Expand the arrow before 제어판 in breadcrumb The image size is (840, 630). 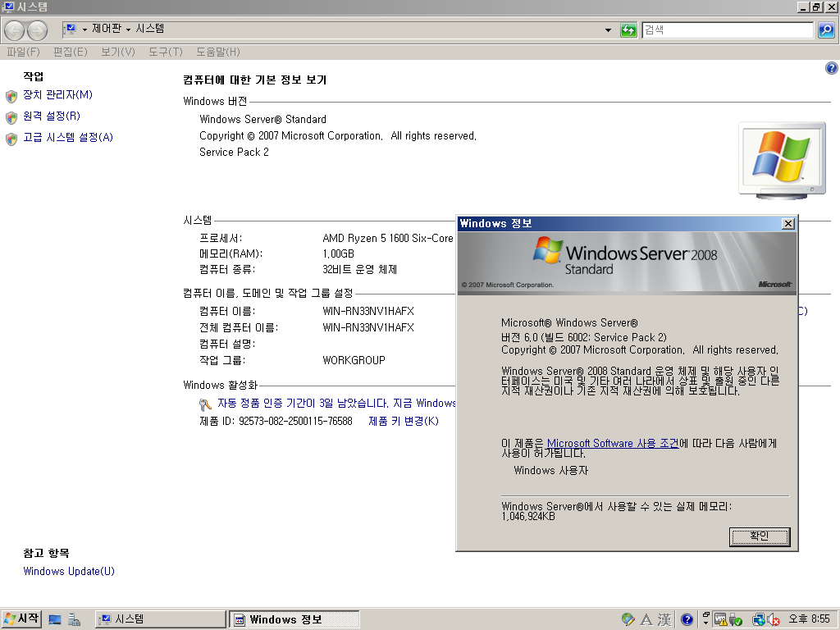(84, 30)
